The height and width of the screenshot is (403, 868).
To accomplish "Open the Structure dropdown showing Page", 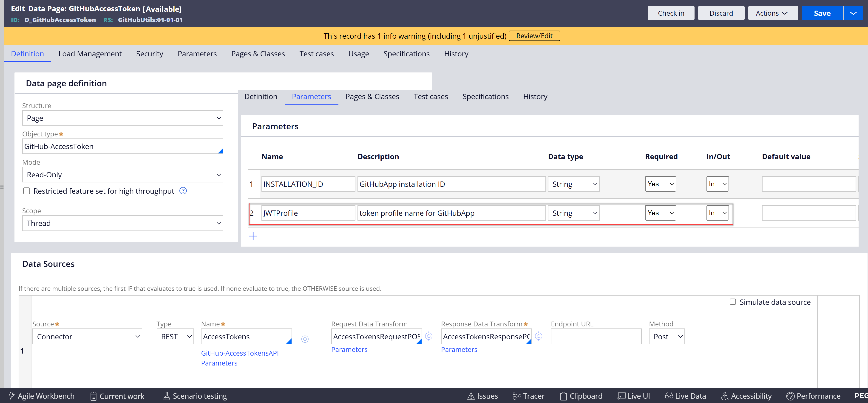I will 123,118.
